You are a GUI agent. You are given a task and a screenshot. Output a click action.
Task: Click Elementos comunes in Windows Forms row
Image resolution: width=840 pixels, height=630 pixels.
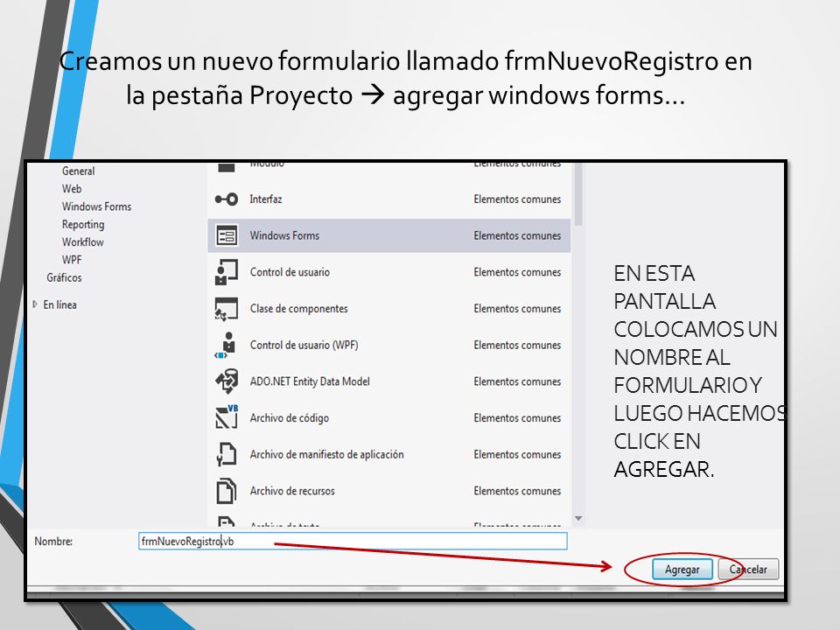(517, 235)
